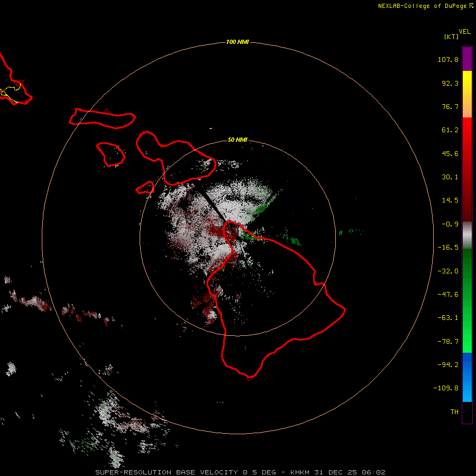Click the 30.1 velocity scale value
The width and height of the screenshot is (476, 476).
pyautogui.click(x=450, y=177)
